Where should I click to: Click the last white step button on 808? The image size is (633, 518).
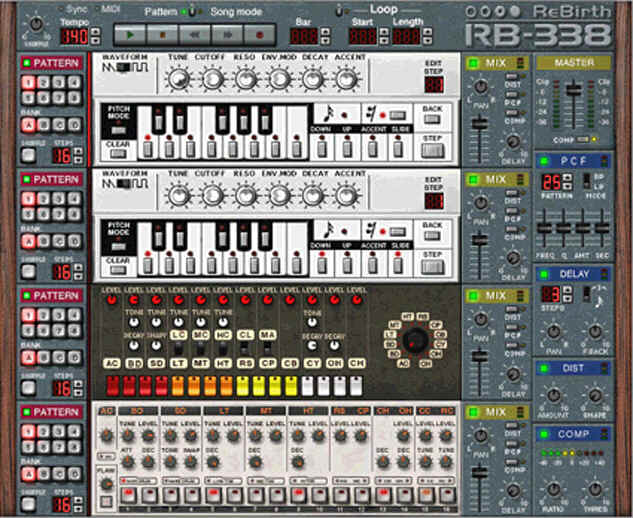(x=356, y=386)
